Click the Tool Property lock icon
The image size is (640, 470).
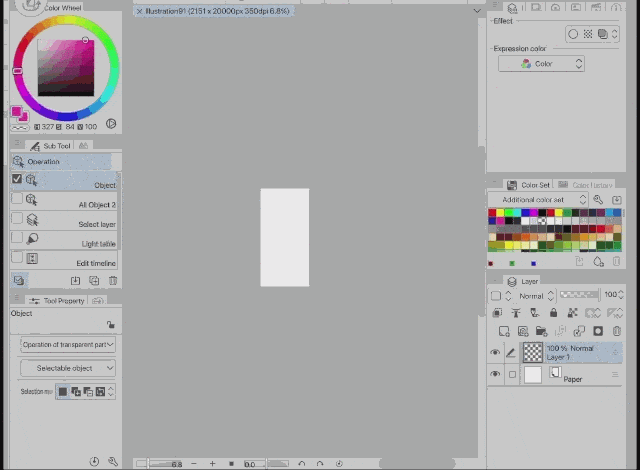111,325
